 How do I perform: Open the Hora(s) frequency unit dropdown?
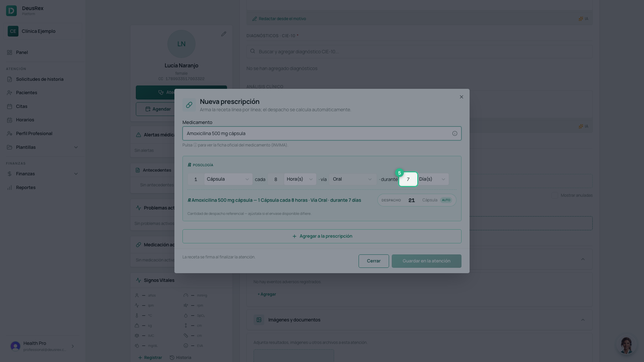tap(300, 179)
